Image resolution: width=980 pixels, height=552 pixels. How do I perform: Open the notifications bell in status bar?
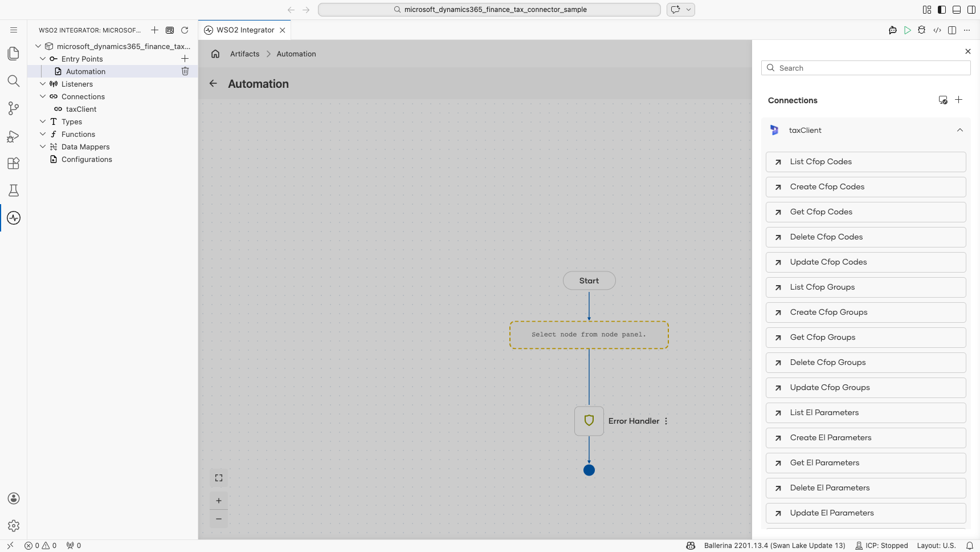pyautogui.click(x=969, y=546)
